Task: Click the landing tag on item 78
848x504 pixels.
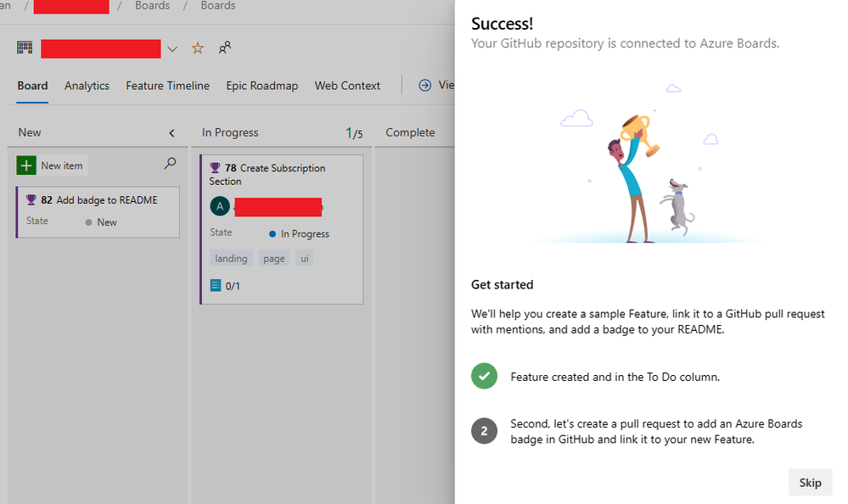Action: tap(231, 259)
